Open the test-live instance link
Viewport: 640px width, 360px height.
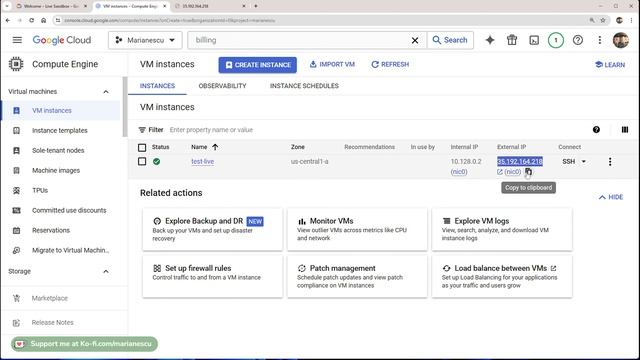[202, 162]
